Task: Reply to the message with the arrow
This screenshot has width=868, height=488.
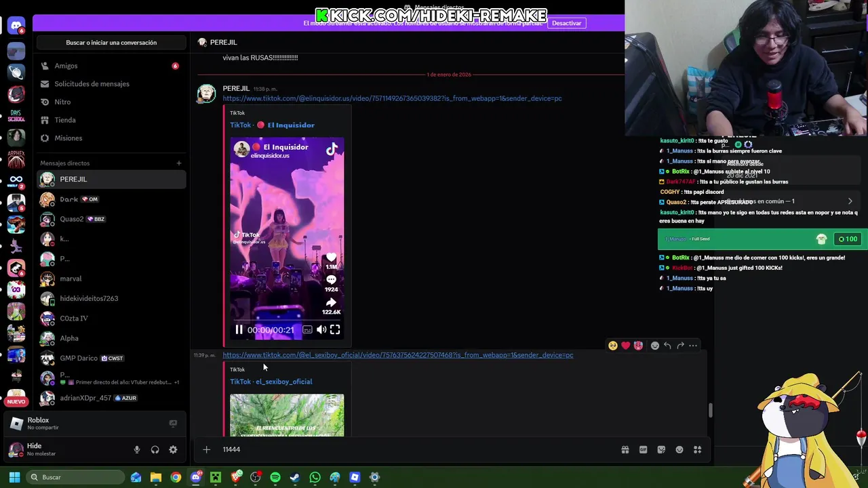Action: point(667,346)
